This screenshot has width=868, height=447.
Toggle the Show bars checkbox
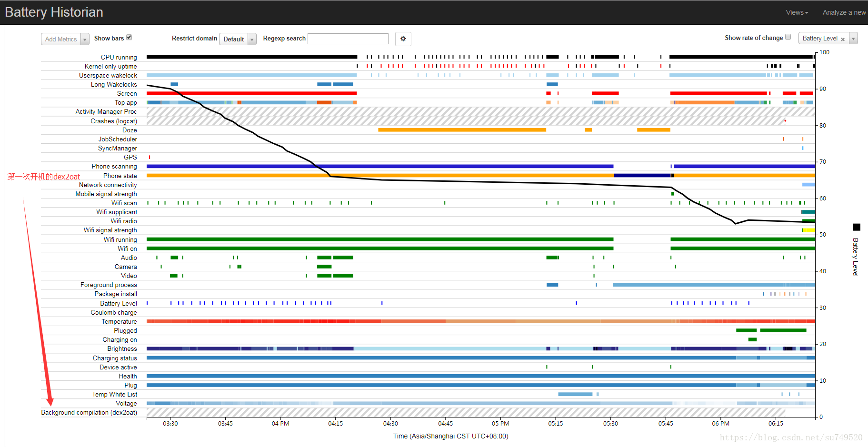click(129, 37)
